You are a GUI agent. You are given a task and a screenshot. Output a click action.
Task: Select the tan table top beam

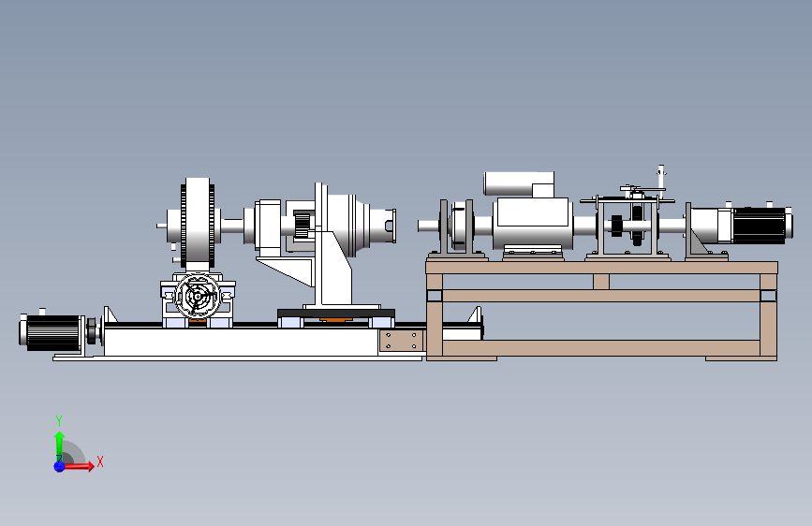tap(602, 268)
